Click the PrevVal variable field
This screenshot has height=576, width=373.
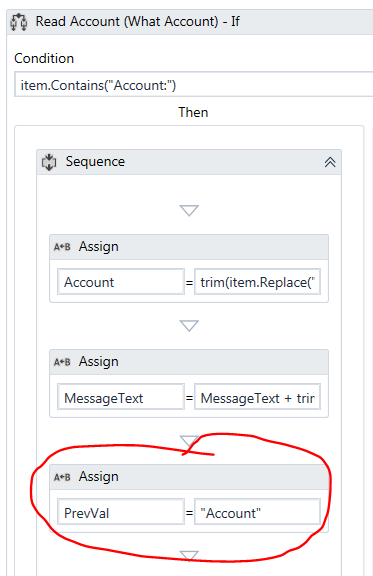[121, 512]
